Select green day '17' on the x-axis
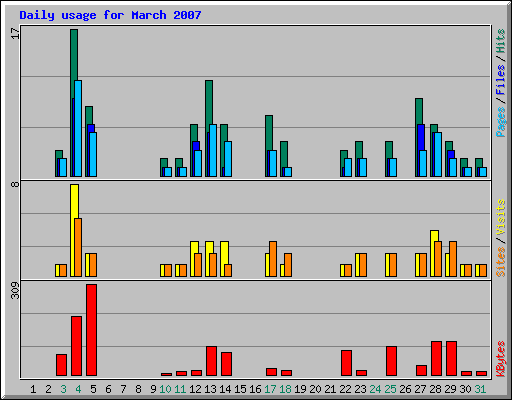 tap(270, 389)
